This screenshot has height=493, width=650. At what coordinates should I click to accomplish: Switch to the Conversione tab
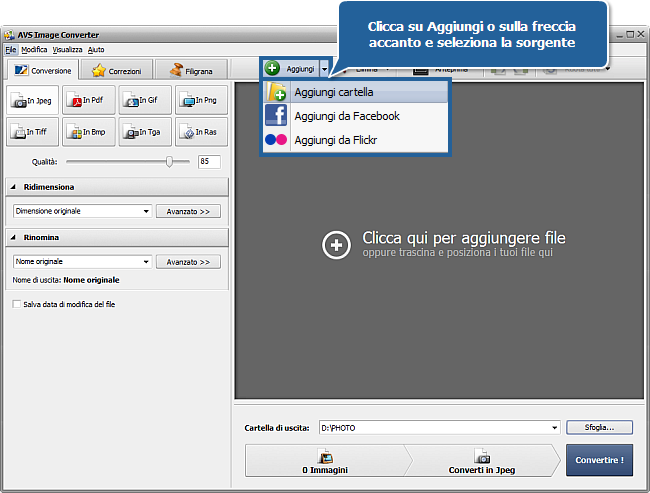[x=43, y=70]
